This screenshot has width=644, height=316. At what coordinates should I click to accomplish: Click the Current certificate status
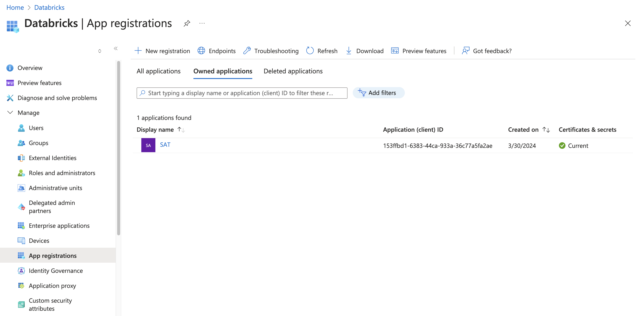click(573, 146)
